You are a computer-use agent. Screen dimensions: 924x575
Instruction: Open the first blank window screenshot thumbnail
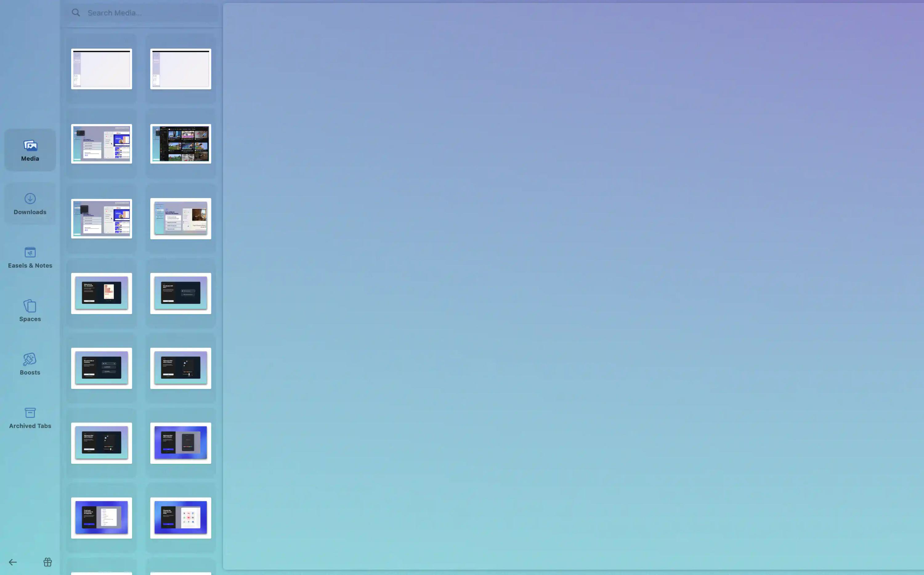(x=102, y=69)
